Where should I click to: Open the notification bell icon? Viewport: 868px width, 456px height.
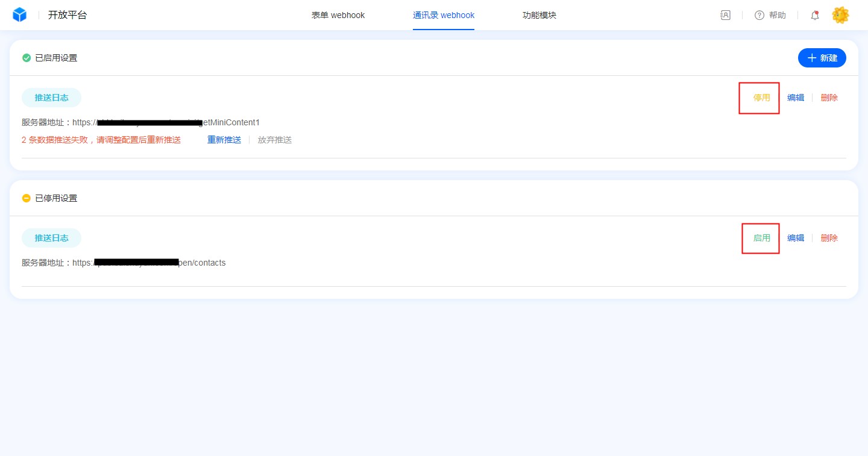point(815,15)
